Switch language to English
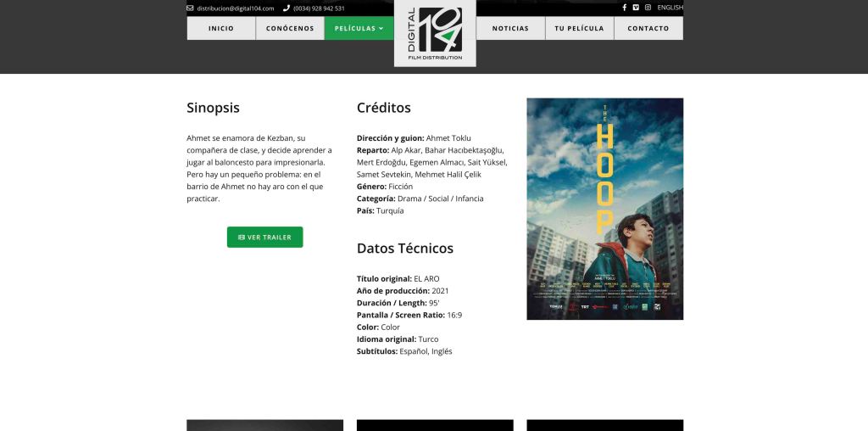Viewport: 868px width, 431px height. [x=670, y=8]
